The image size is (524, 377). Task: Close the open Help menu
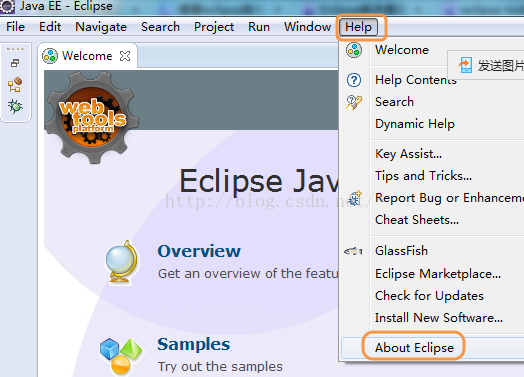[x=359, y=27]
